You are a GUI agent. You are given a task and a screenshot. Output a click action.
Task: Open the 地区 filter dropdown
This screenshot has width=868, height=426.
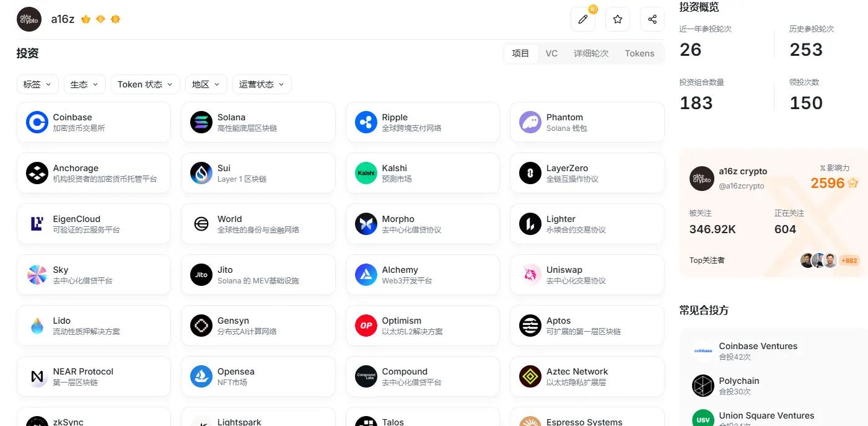pos(206,84)
